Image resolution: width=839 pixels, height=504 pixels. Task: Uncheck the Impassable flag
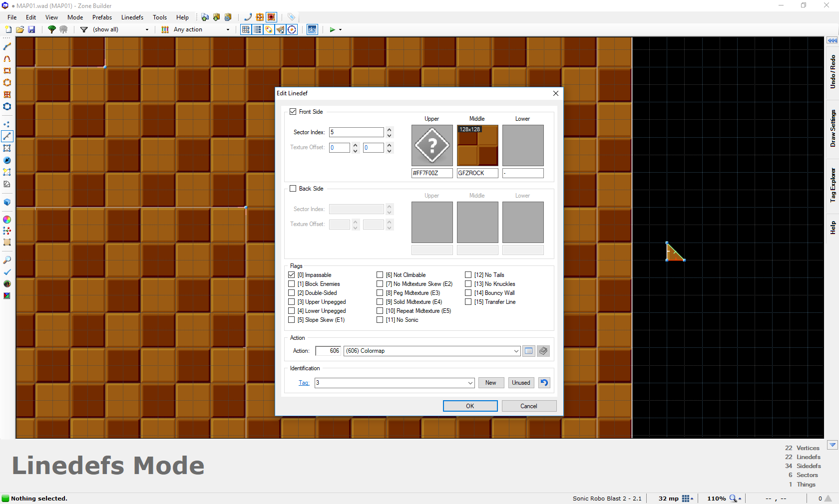pyautogui.click(x=292, y=275)
